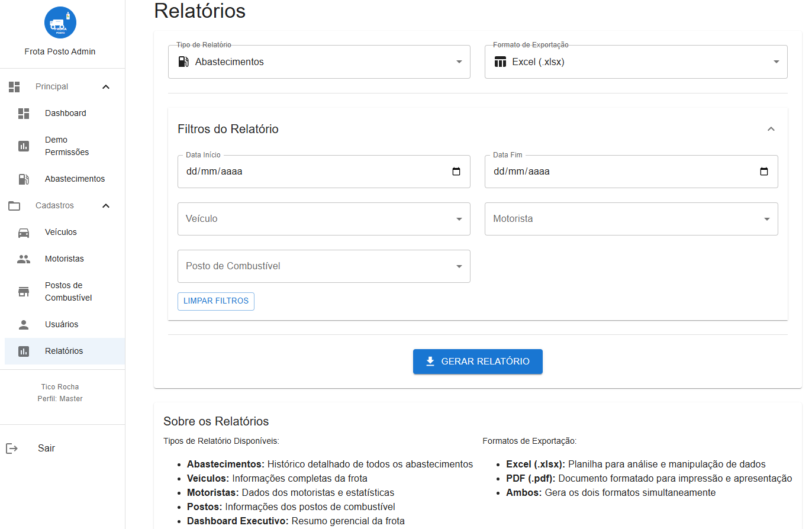Screen dimensions: 812x529
Task: Click the Filtros do Relatório heading
Action: pos(228,129)
